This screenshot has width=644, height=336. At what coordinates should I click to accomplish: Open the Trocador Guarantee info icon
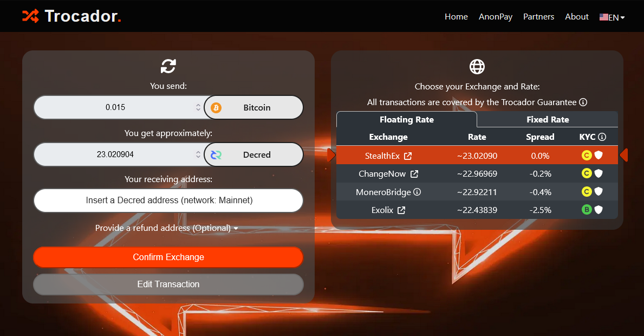tap(583, 102)
